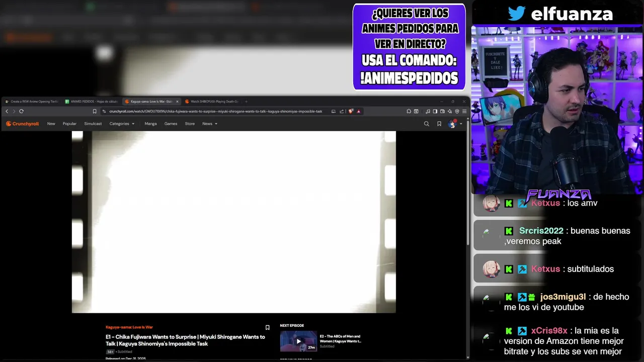Image resolution: width=644 pixels, height=362 pixels.
Task: Open the Popular page on Crunchyroll
Action: point(69,124)
